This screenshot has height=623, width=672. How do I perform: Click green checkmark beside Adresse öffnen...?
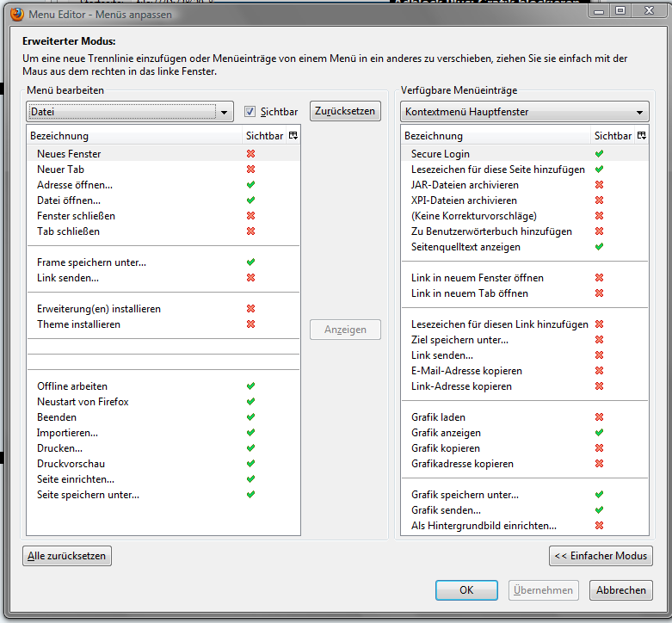[251, 185]
